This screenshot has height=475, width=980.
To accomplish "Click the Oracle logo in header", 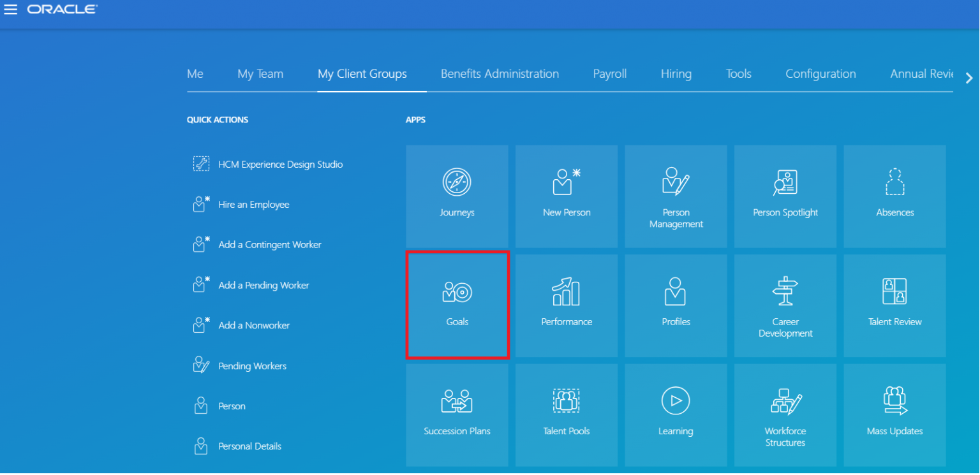I will pos(62,10).
